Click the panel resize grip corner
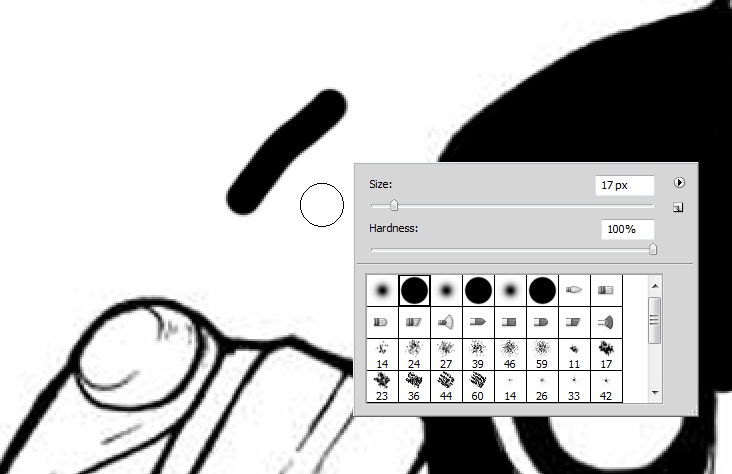732x474 pixels. tap(693, 411)
